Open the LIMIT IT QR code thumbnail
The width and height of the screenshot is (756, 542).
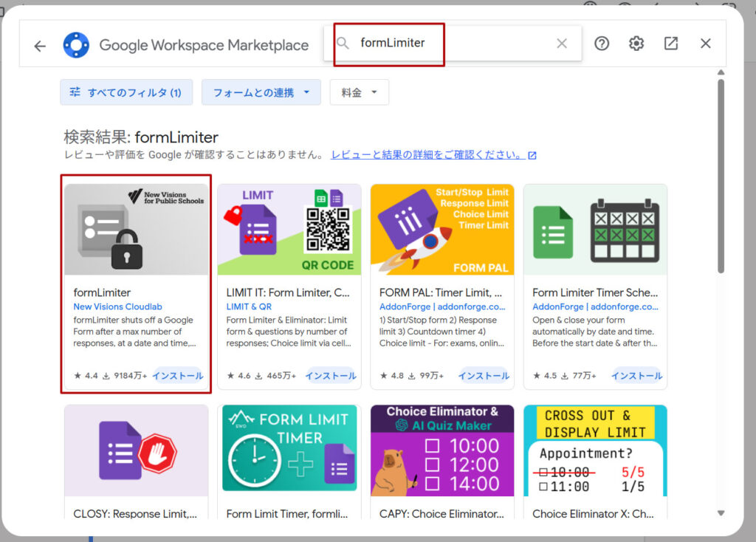(x=289, y=230)
